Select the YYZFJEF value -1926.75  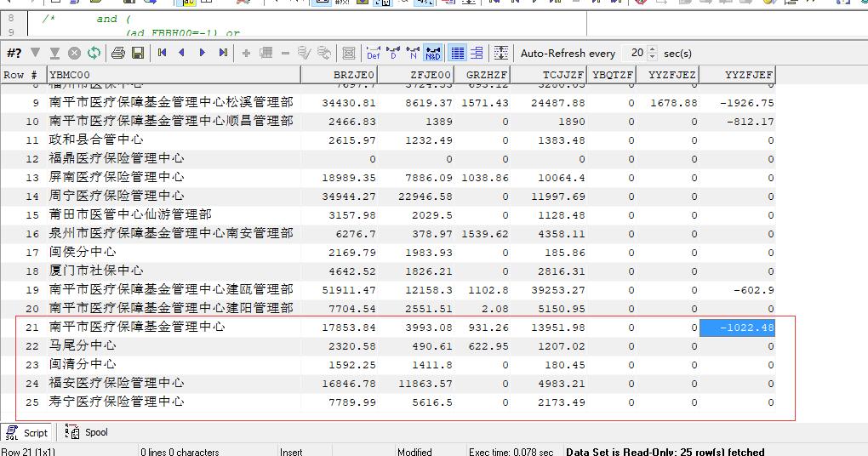coord(747,103)
